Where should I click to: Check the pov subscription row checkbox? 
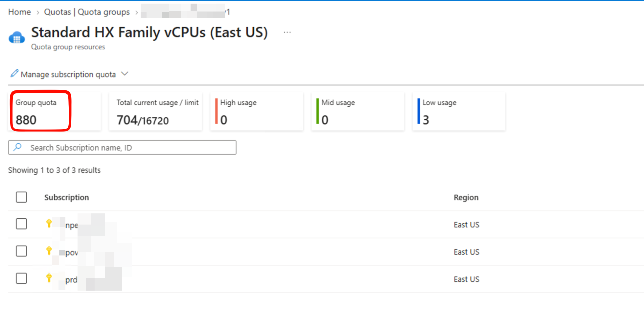click(x=21, y=251)
